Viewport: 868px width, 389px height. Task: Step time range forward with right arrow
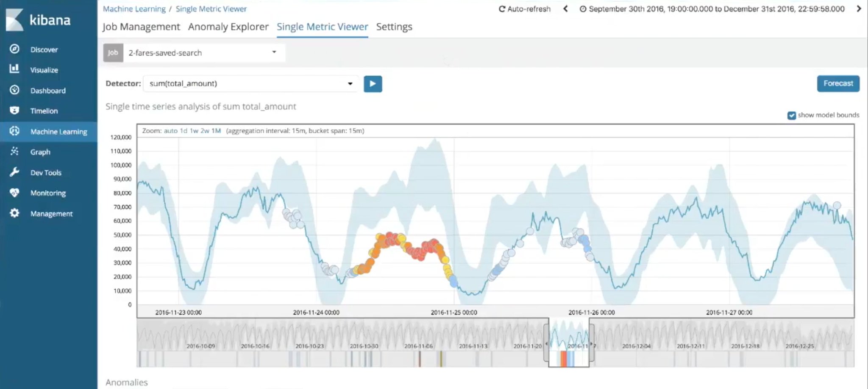tap(859, 8)
